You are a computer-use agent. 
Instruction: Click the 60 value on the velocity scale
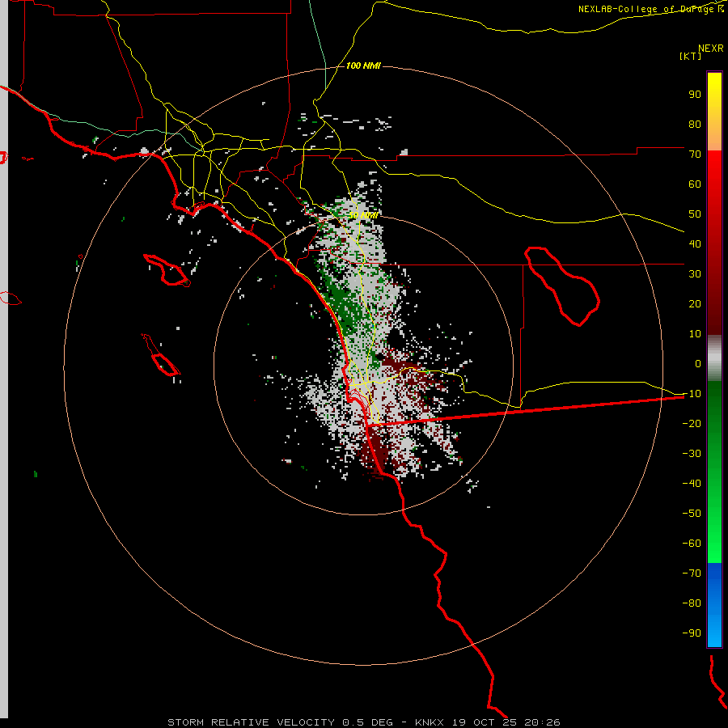695,184
